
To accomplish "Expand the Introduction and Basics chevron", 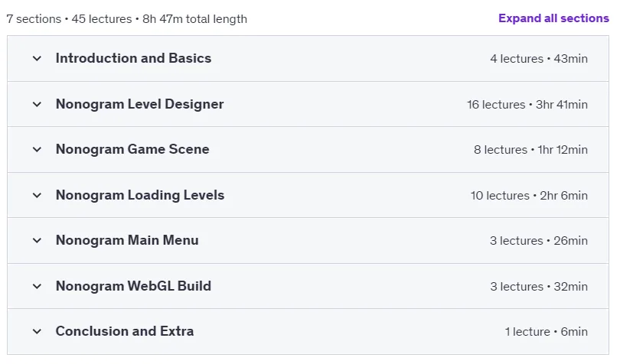I will (x=37, y=59).
